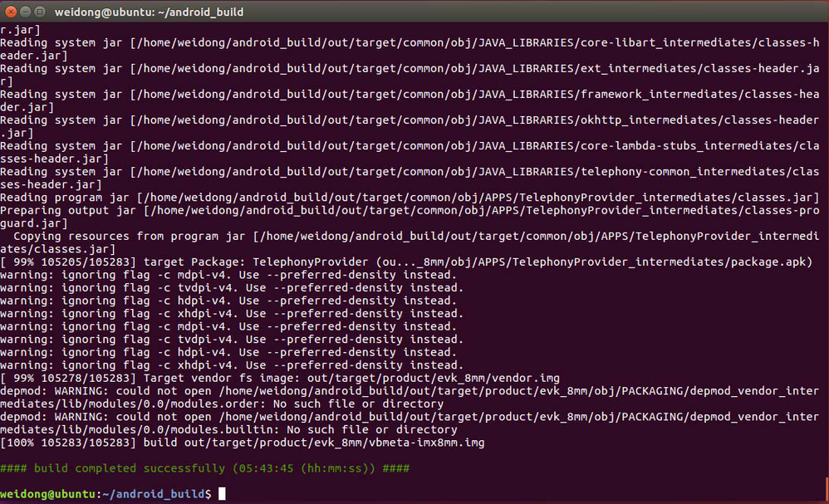Click the green weidong@ubuntu prompt text

(47, 494)
